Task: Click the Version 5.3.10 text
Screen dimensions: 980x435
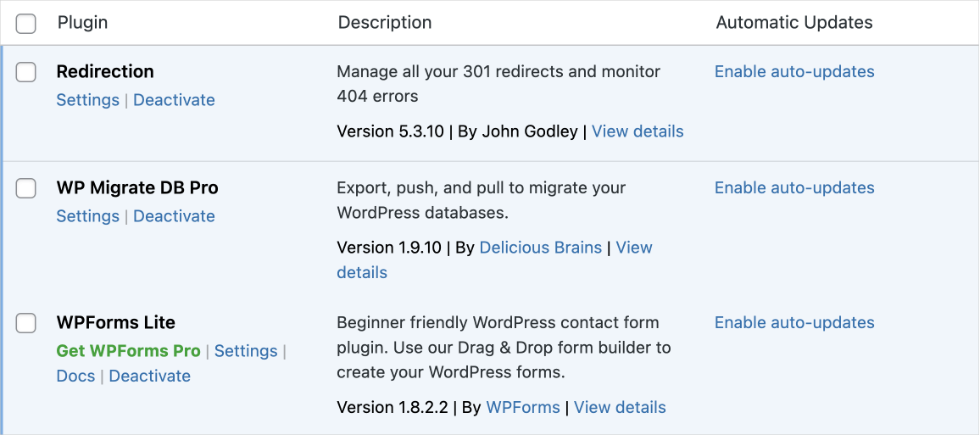Action: click(x=390, y=131)
